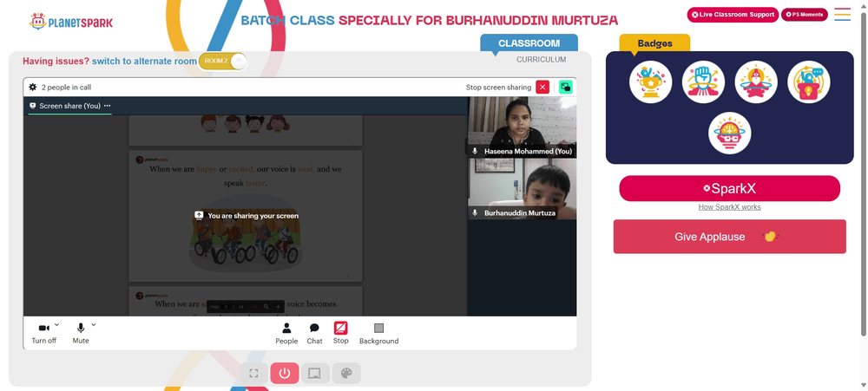Open the CURRICULUM tab
The image size is (868, 391).
tap(542, 59)
